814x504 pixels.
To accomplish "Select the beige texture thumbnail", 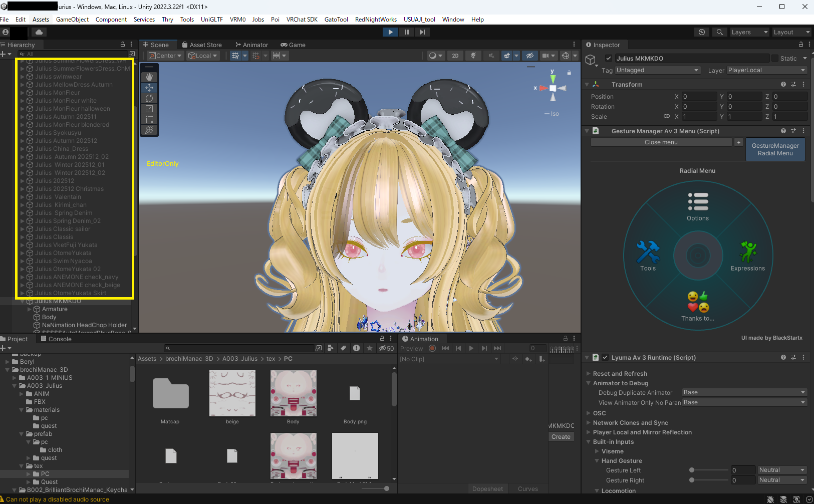I will pos(232,393).
